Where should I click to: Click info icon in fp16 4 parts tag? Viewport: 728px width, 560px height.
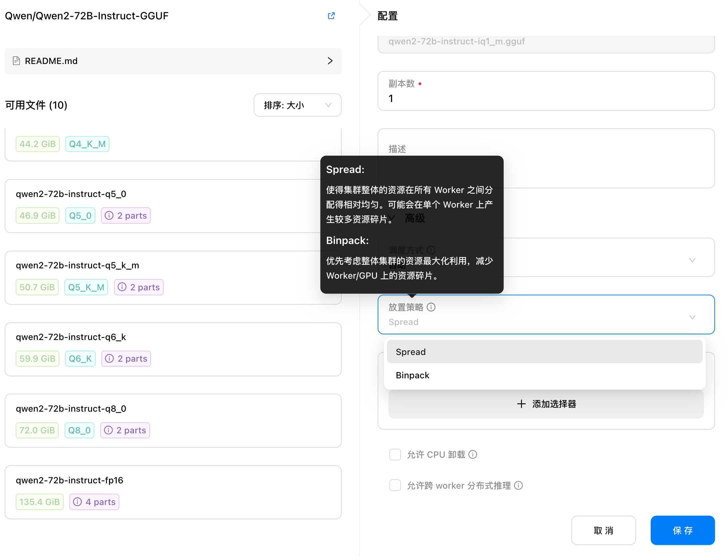coord(77,502)
